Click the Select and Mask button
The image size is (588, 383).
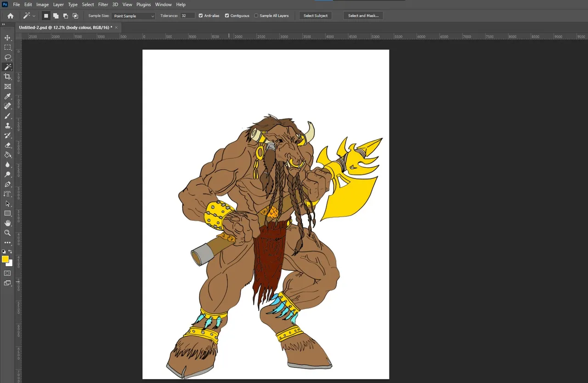point(363,16)
